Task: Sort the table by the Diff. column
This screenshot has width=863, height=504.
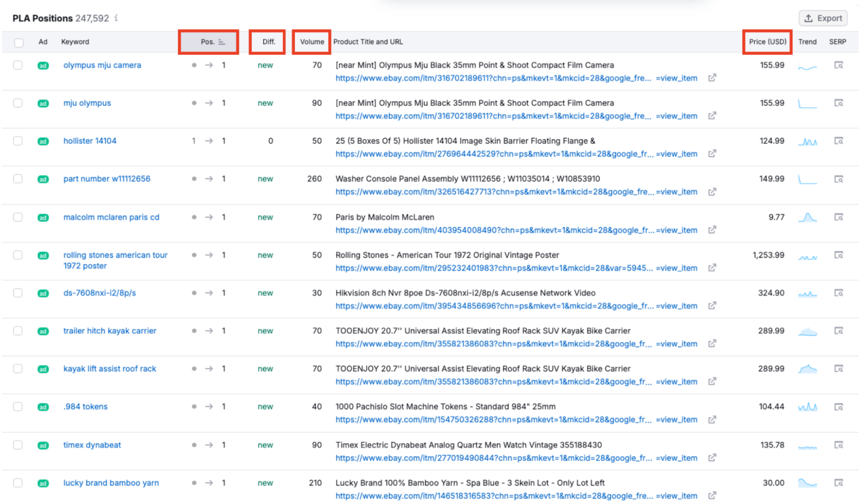Action: [268, 42]
